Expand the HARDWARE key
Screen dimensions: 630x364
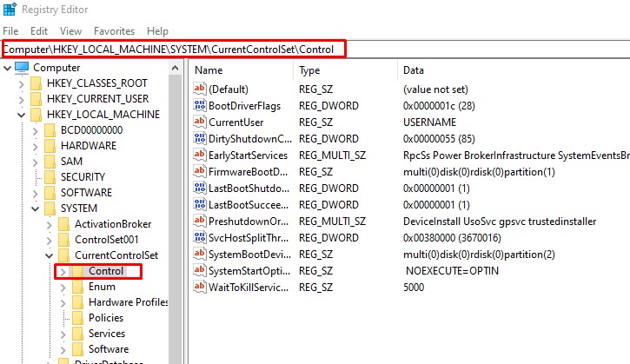click(x=36, y=146)
